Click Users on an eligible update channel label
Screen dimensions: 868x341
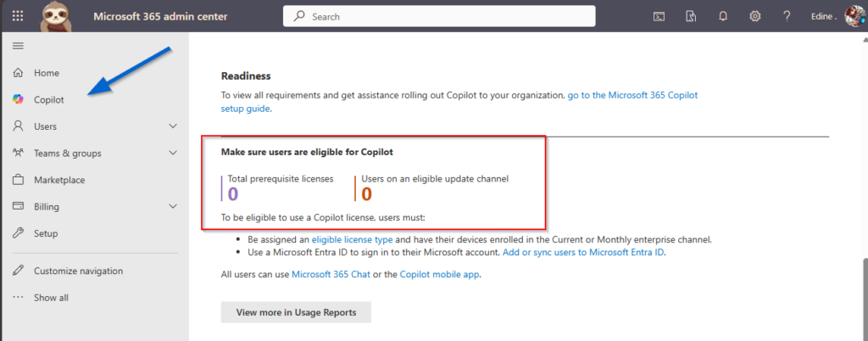pyautogui.click(x=435, y=179)
